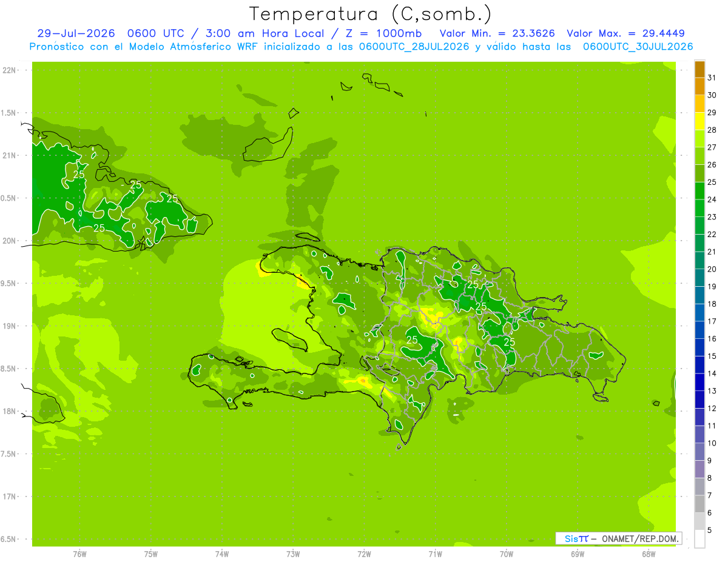Screen dimensions: 728x562
Task: Select the yellow swatch between 28 and 29
Action: coord(699,121)
